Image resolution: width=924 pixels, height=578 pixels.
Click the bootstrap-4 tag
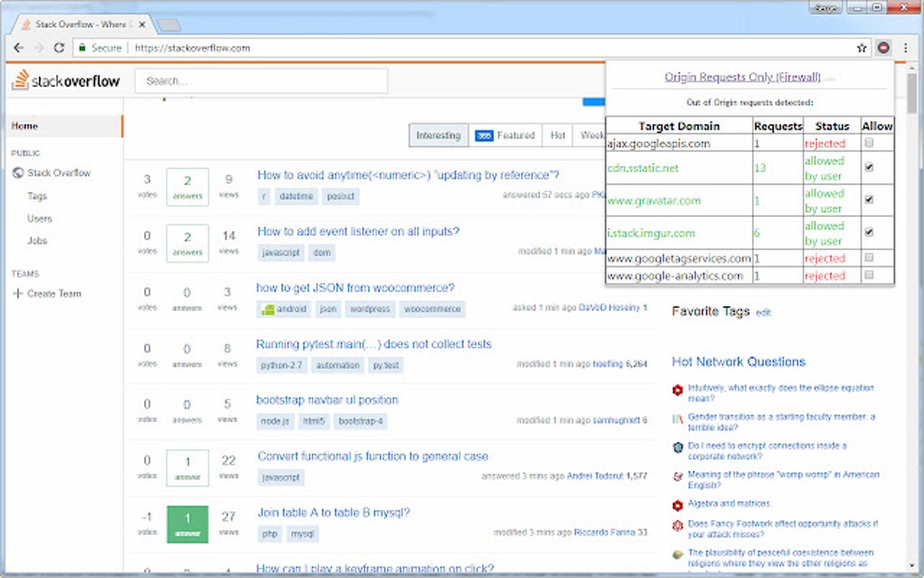coord(361,421)
